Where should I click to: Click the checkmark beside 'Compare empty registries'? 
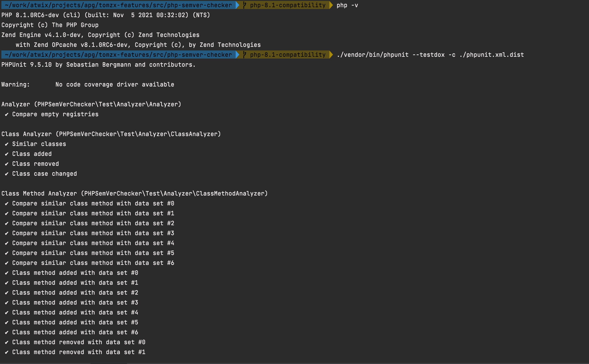(x=7, y=114)
